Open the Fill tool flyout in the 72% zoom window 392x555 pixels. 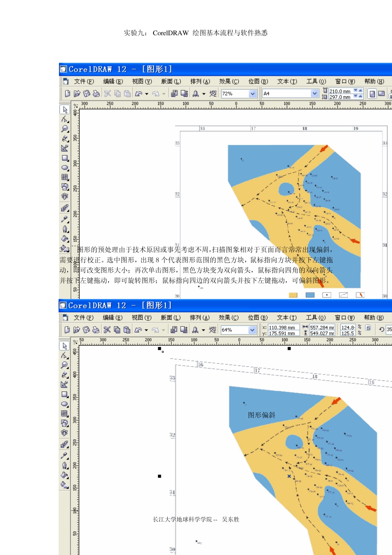point(65,238)
